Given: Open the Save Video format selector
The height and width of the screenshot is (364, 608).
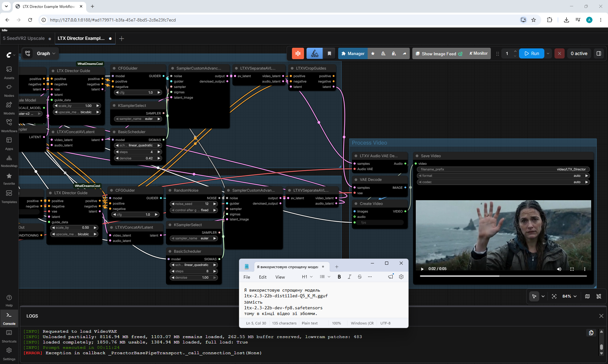Looking at the screenshot, I should click(x=503, y=176).
